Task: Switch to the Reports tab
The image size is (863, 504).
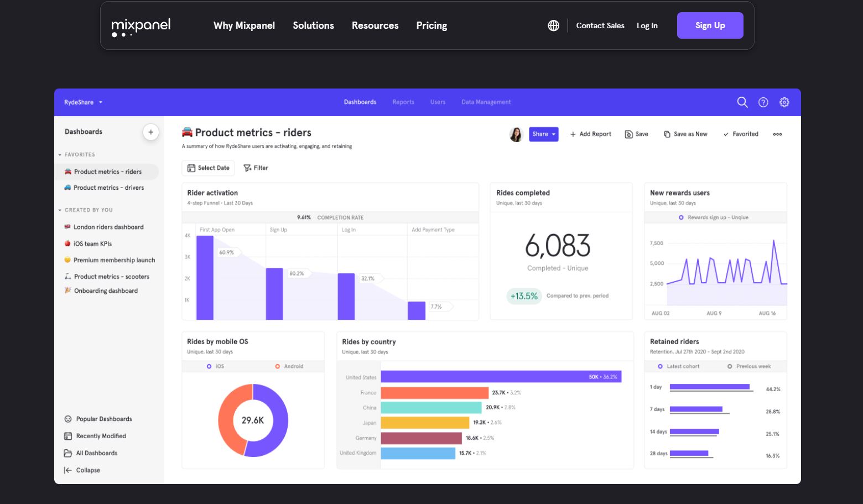Action: click(403, 102)
